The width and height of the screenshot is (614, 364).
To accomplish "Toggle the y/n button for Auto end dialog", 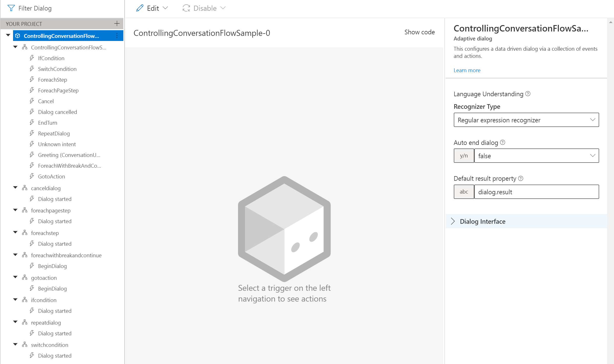I will [x=464, y=156].
